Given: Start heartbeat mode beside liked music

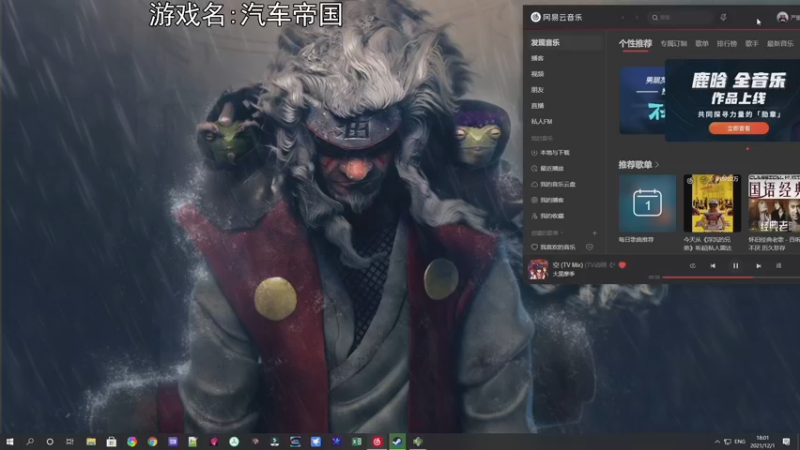Looking at the screenshot, I should click(x=589, y=247).
